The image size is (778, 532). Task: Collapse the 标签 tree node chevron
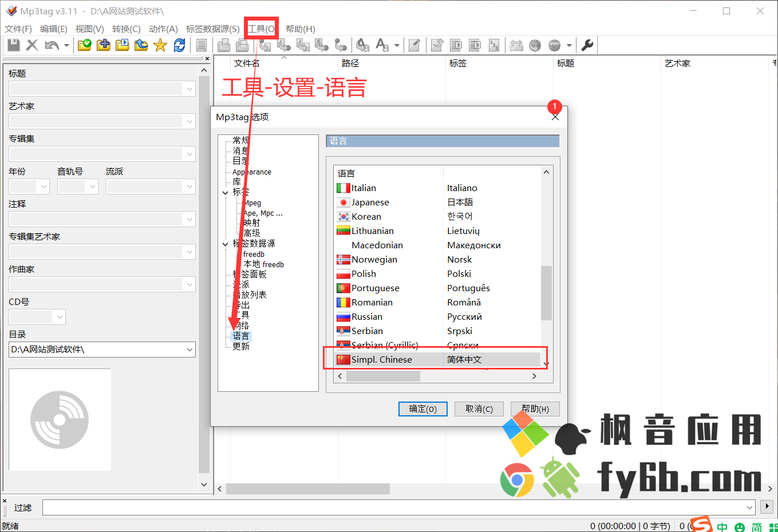tap(226, 193)
